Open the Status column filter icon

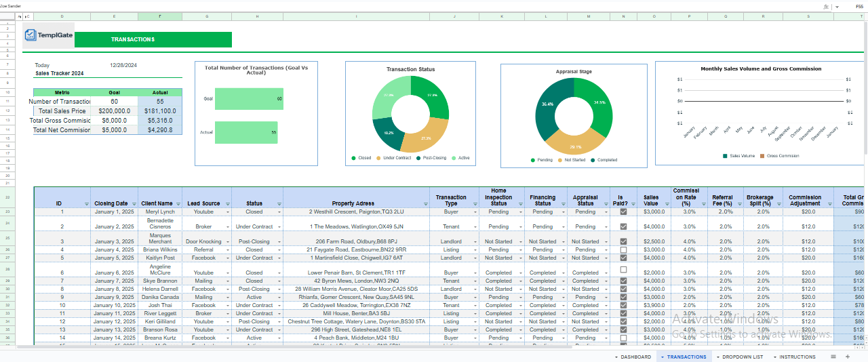coord(279,203)
